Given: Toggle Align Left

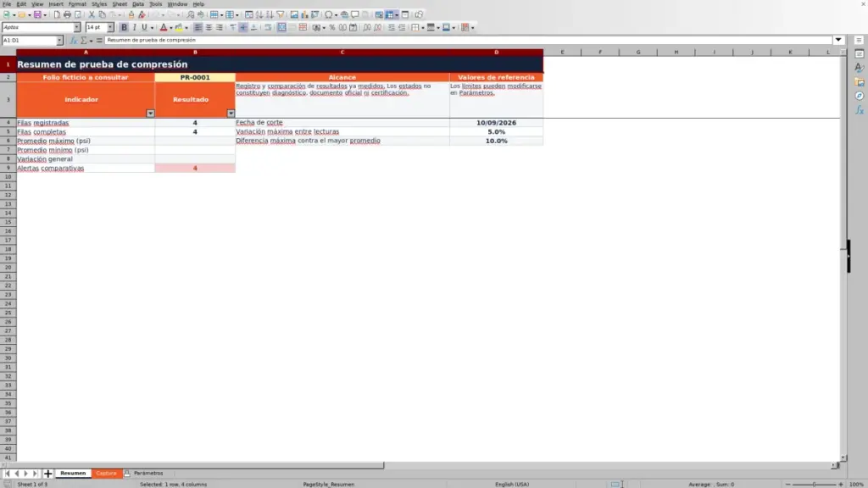Looking at the screenshot, I should coord(198,27).
